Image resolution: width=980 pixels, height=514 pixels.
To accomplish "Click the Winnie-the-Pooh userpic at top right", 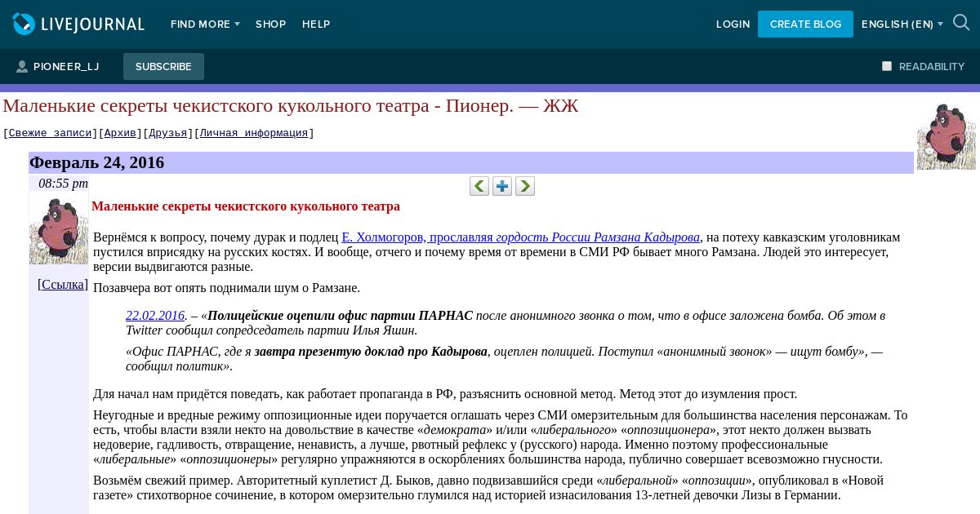I will point(947,136).
